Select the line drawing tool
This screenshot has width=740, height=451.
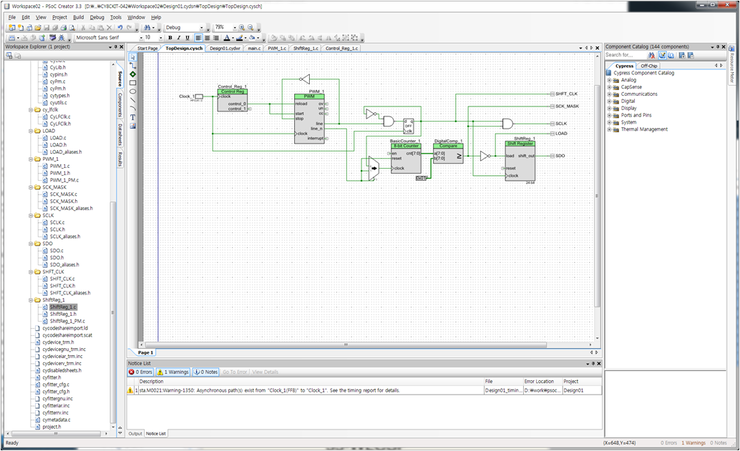coord(133,100)
